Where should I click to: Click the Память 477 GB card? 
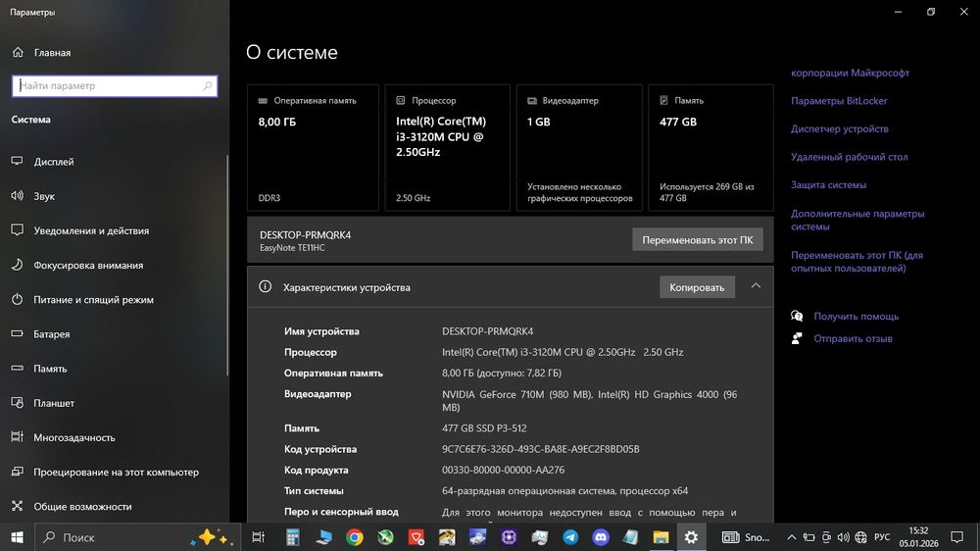click(711, 148)
